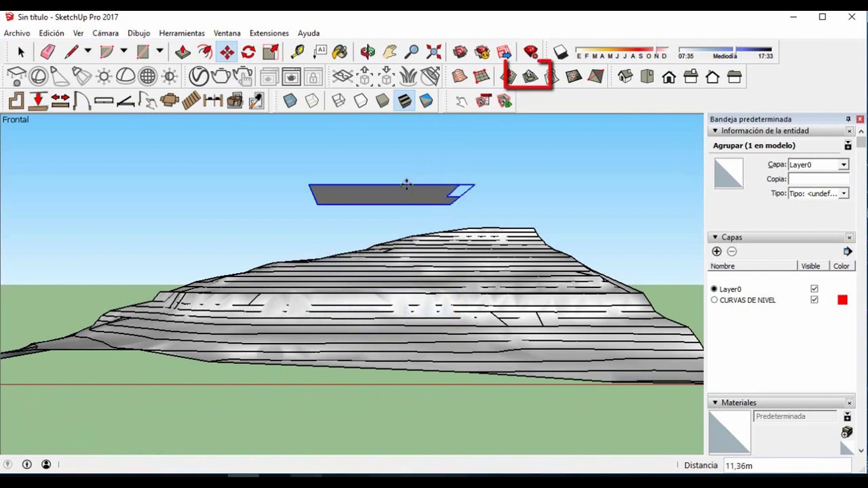Activate the Zoom magnifier tool

click(x=412, y=52)
